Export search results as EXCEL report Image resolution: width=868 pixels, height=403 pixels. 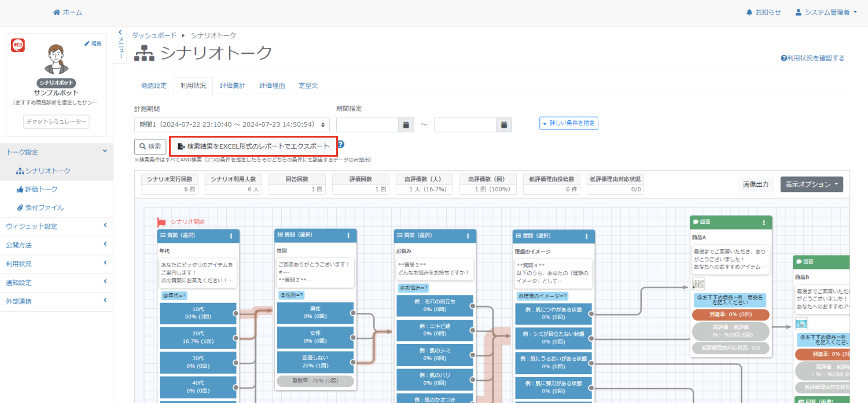point(253,146)
